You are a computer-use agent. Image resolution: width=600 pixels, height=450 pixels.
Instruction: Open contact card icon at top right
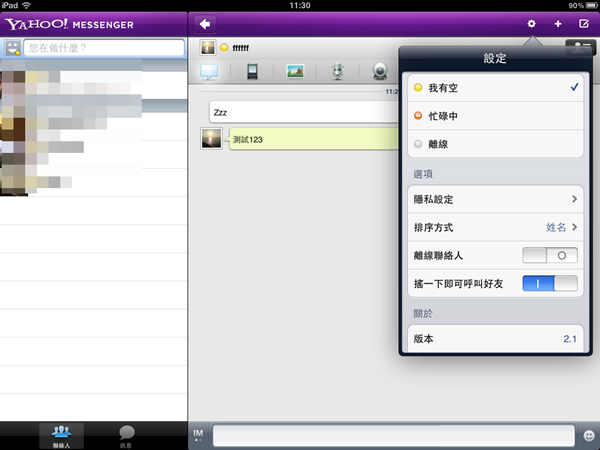[x=580, y=47]
